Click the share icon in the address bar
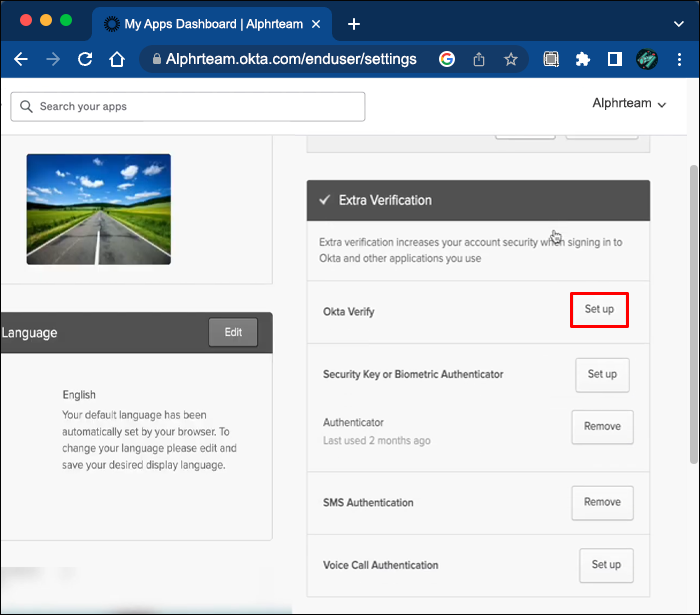The height and width of the screenshot is (615, 700). [479, 60]
